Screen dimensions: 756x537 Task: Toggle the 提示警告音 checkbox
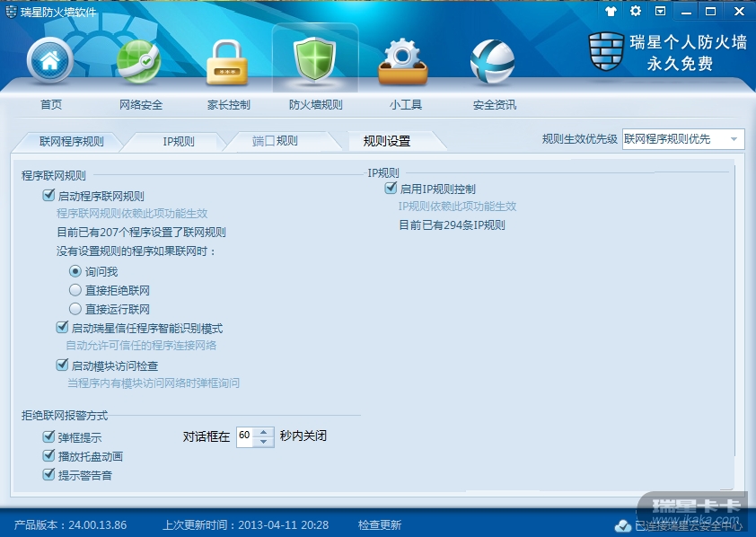(x=48, y=475)
